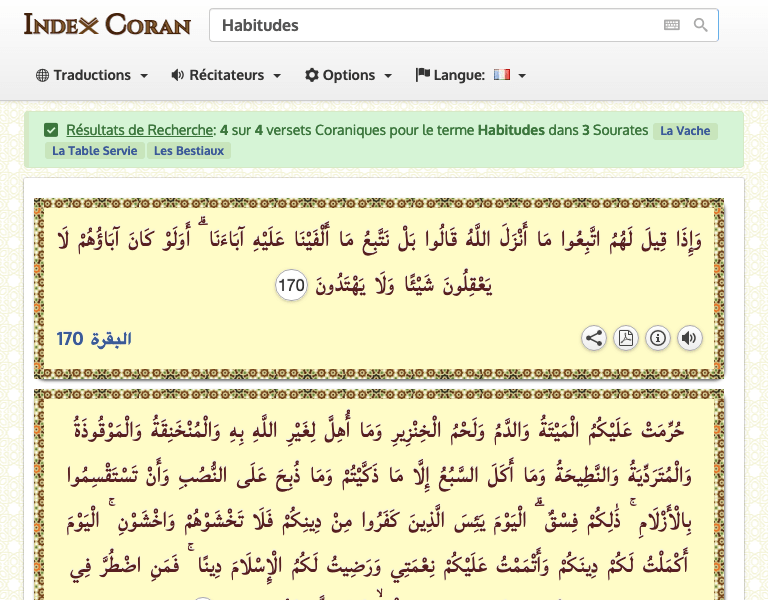Click the green results checkbox icon
Viewport: 768px width, 600px height.
pos(51,130)
